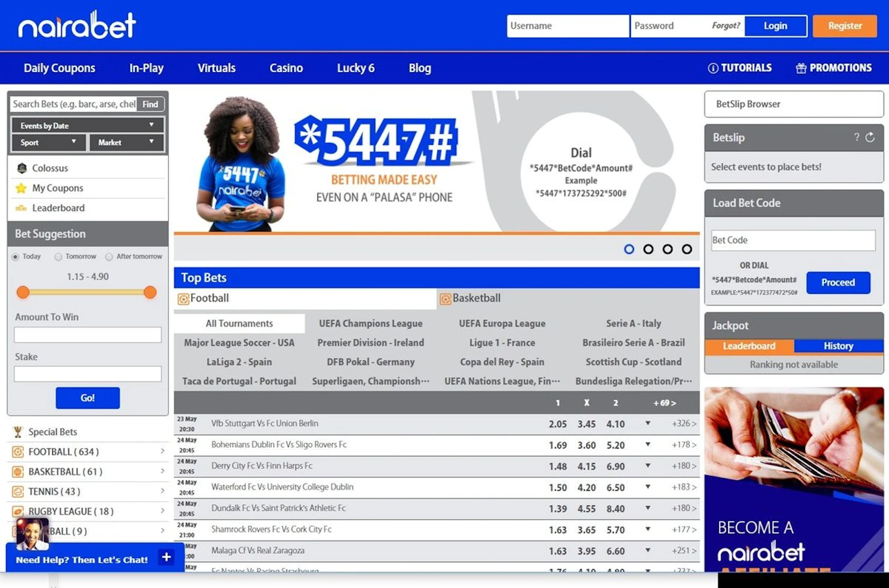
Task: Click the chat agent avatar
Action: click(32, 534)
